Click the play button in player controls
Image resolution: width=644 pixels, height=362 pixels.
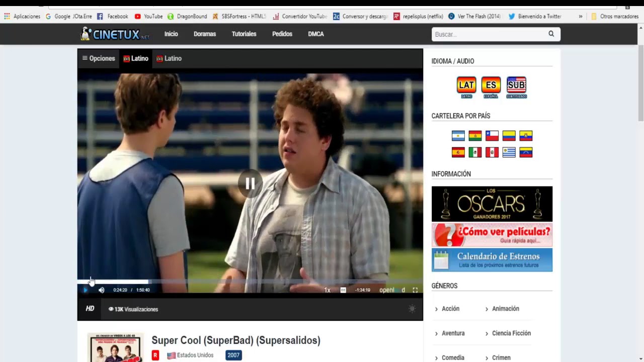pyautogui.click(x=86, y=290)
